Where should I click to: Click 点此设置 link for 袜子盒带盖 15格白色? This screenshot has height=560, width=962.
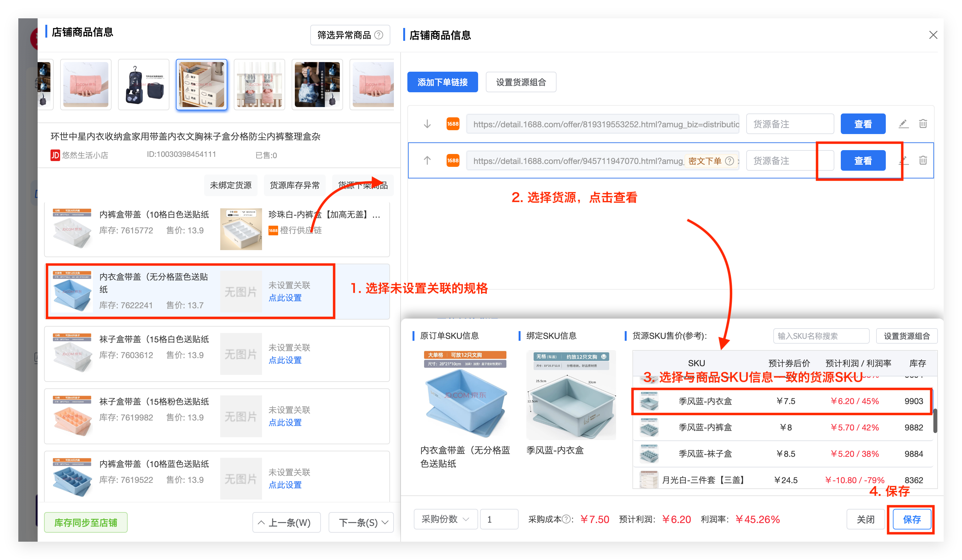pyautogui.click(x=285, y=360)
